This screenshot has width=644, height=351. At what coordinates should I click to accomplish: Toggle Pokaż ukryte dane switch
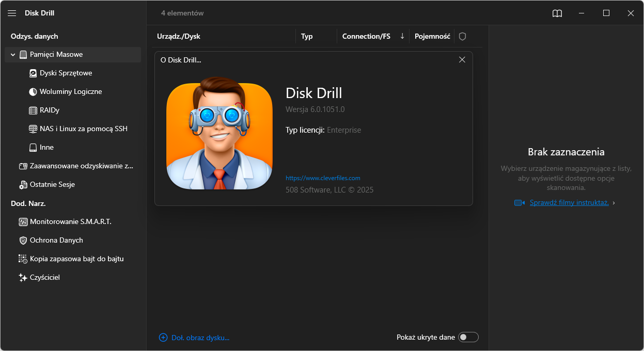(469, 337)
